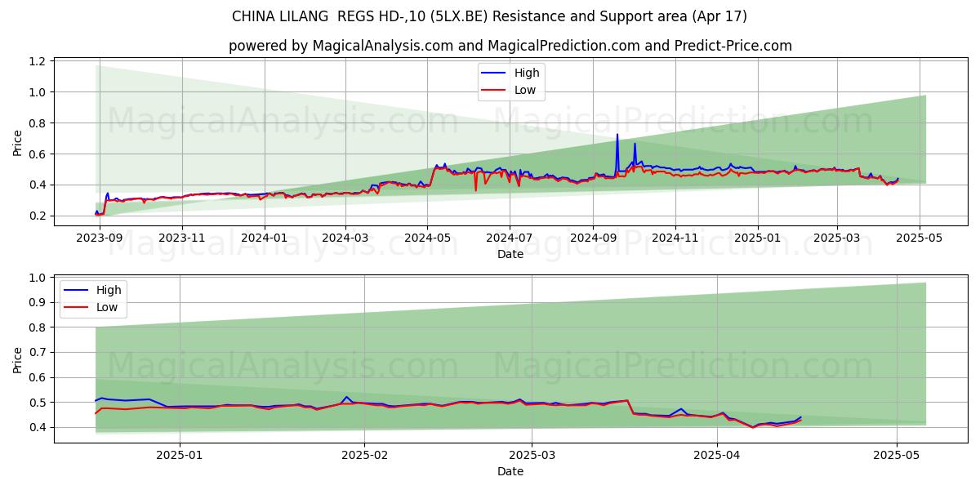Click the chart title mentioning CHINA LILANG
Screen dimensions: 980x490
[x=489, y=16]
